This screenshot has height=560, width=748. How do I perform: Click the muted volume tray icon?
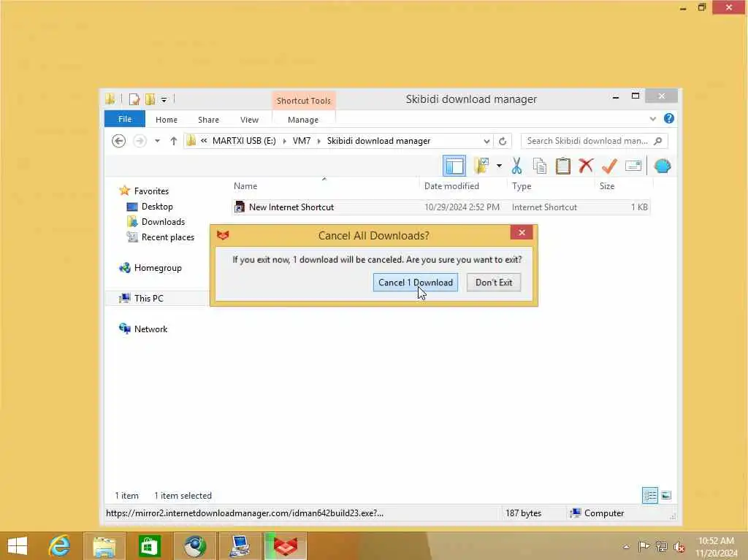[679, 547]
